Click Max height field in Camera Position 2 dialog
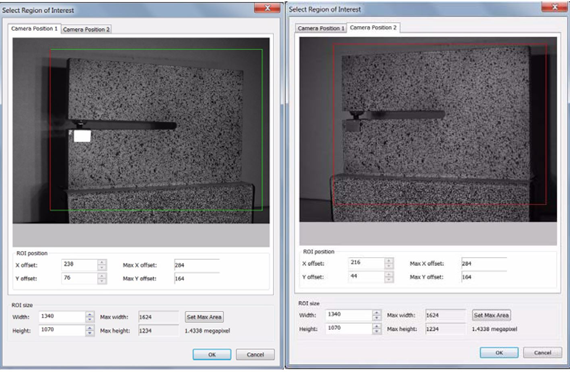Screen dimensions: 570x372 tap(446, 329)
